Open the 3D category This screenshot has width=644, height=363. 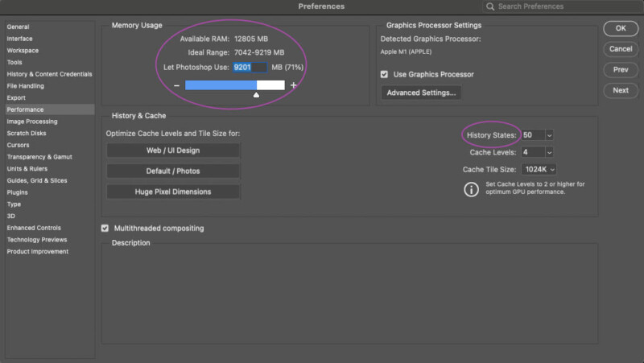(x=11, y=216)
